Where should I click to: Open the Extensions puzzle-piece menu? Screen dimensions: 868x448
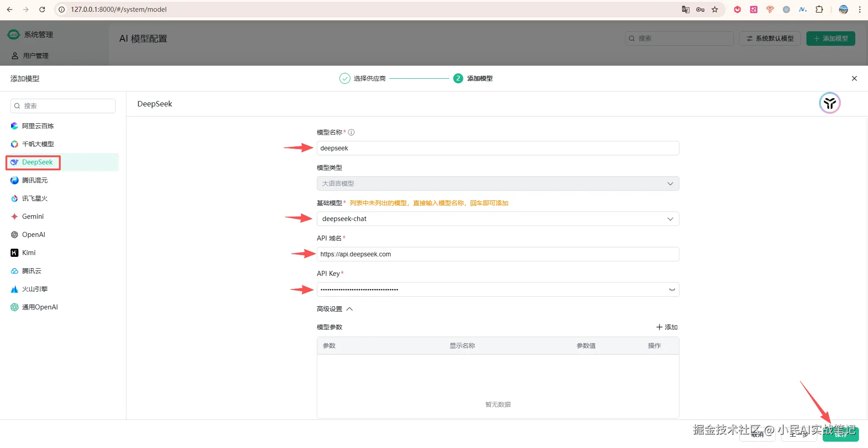[x=819, y=10]
